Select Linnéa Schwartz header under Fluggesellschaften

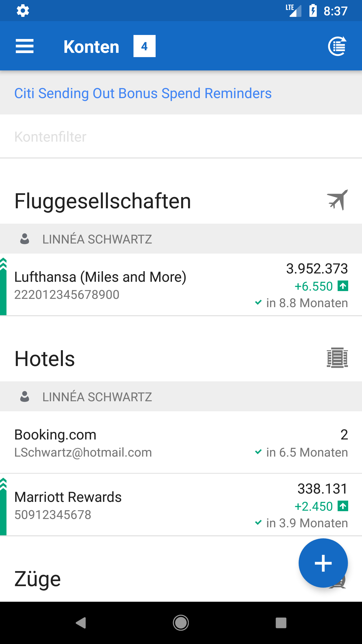[x=181, y=239]
